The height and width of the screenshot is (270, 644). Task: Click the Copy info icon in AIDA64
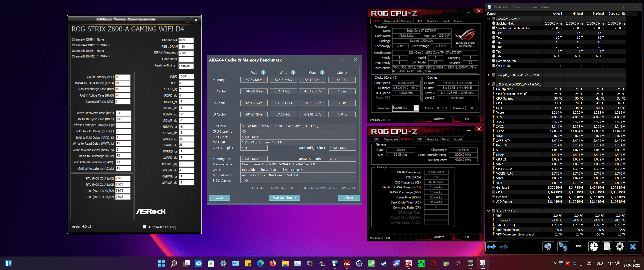pos(322,72)
